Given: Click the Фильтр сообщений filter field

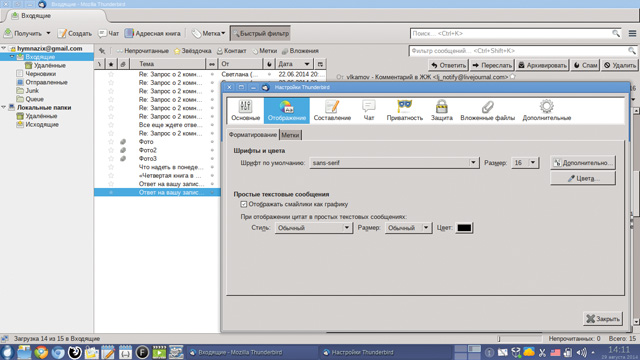Looking at the screenshot, I should (x=522, y=51).
